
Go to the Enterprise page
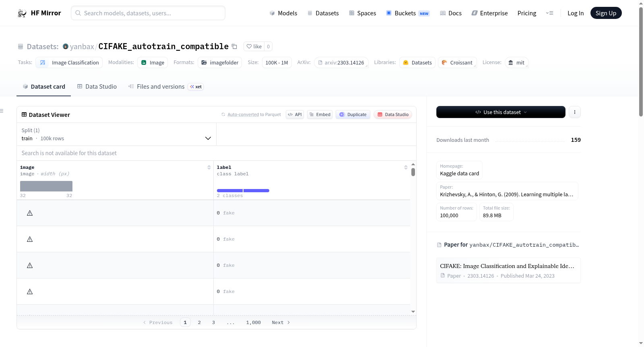489,13
